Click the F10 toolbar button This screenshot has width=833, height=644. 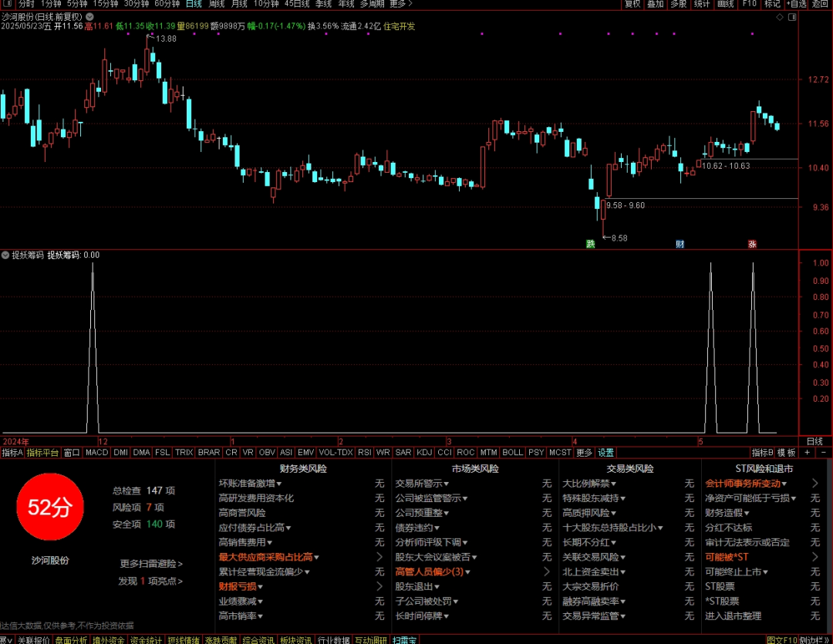coord(749,4)
